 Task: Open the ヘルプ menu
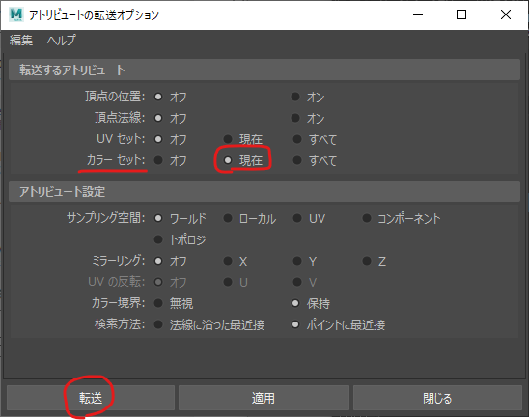coord(62,41)
